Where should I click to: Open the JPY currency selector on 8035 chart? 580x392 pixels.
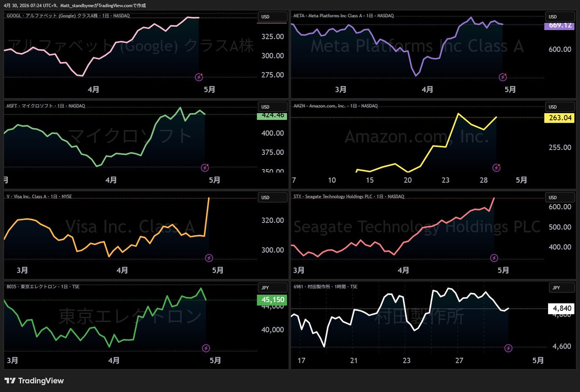point(272,287)
